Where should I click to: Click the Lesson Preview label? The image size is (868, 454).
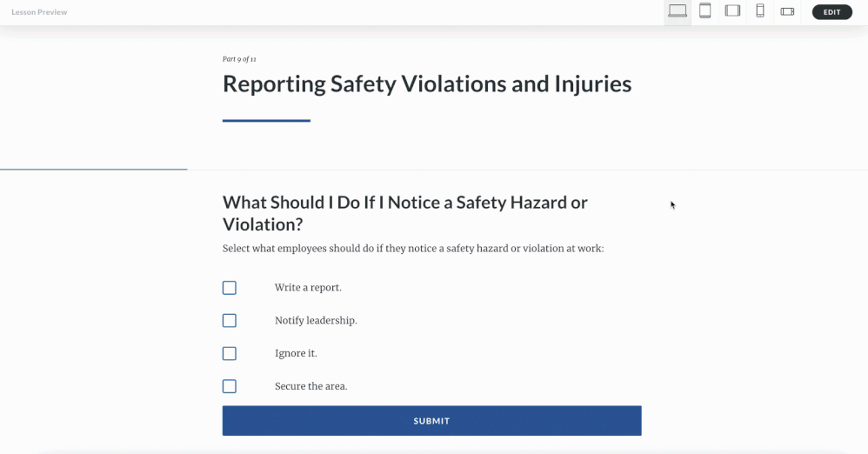click(x=39, y=12)
